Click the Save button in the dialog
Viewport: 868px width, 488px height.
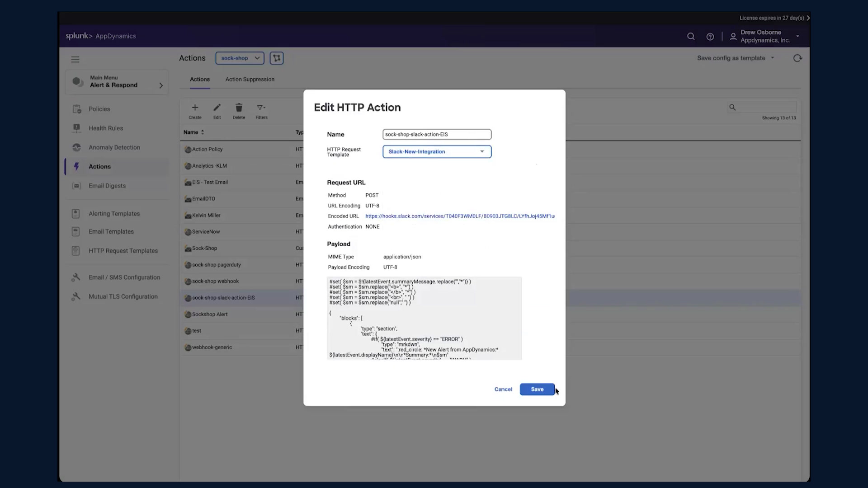(x=537, y=389)
